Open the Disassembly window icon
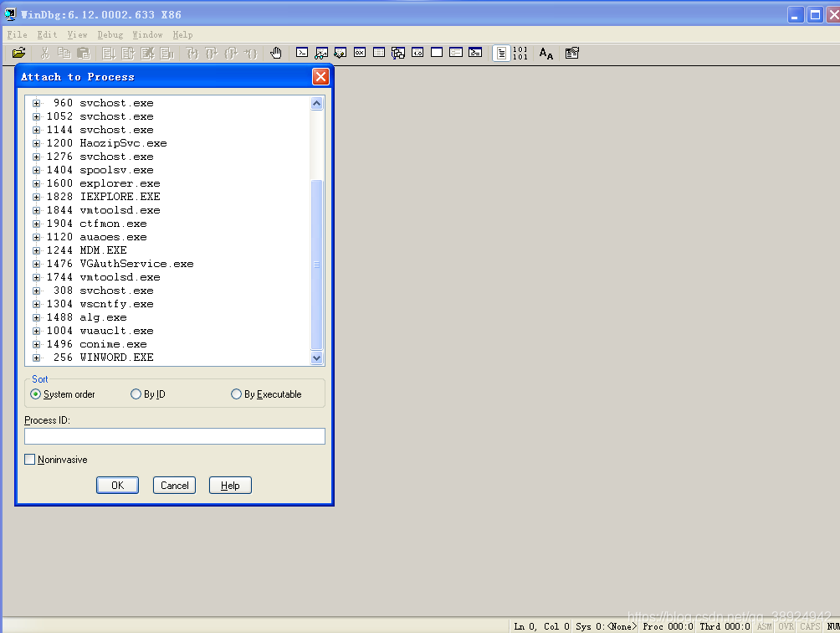The width and height of the screenshot is (840, 633). click(x=417, y=53)
